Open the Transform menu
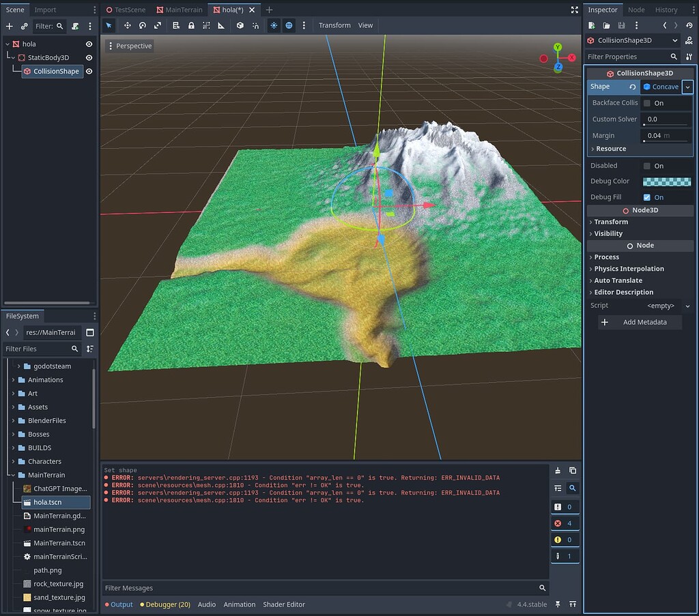Screen dimensions: 699x616 pos(334,25)
